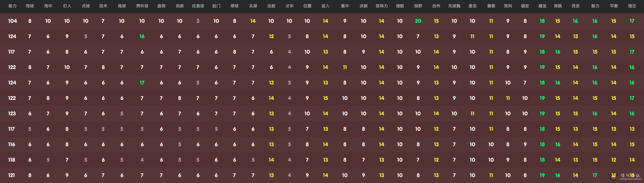This screenshot has width=644, height=183.
Task: Click the green 20 in 视野 column
Action: click(418, 21)
